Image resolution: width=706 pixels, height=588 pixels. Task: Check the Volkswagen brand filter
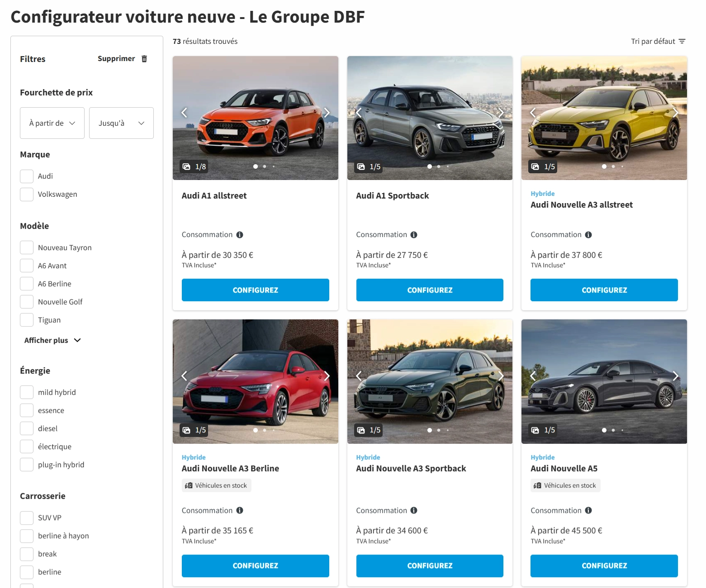point(27,194)
